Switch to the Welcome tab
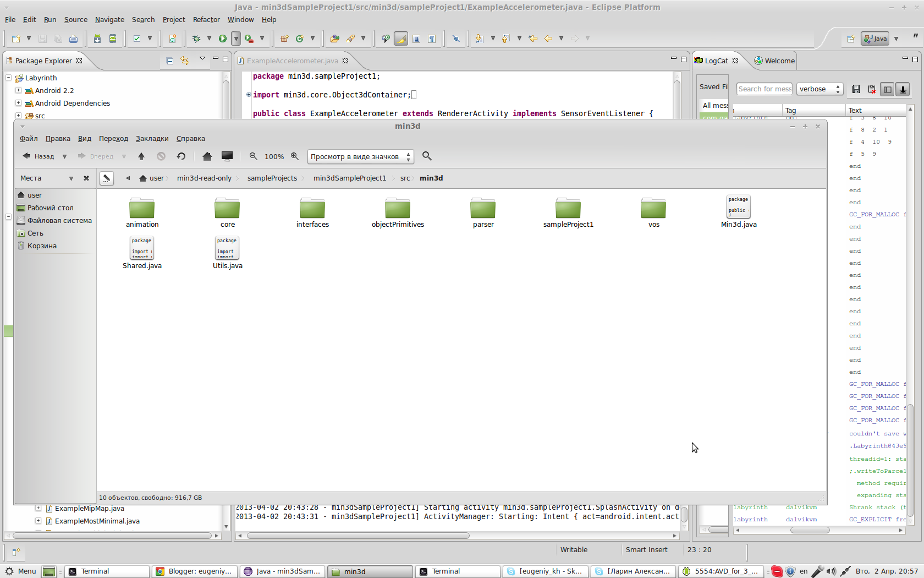 (x=774, y=61)
